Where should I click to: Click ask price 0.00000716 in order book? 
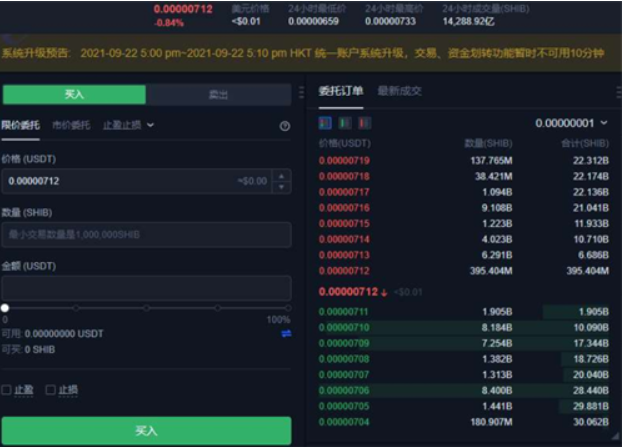point(343,207)
